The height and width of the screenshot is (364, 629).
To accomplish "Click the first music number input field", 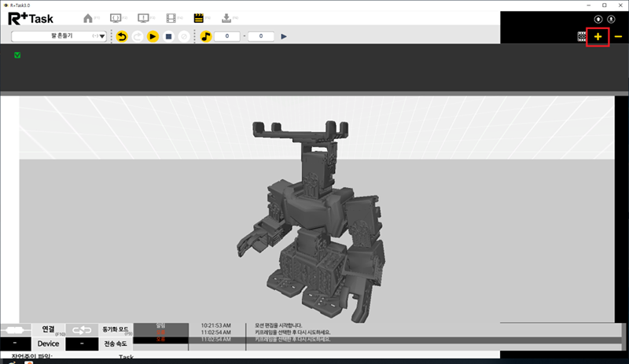I will [x=227, y=36].
